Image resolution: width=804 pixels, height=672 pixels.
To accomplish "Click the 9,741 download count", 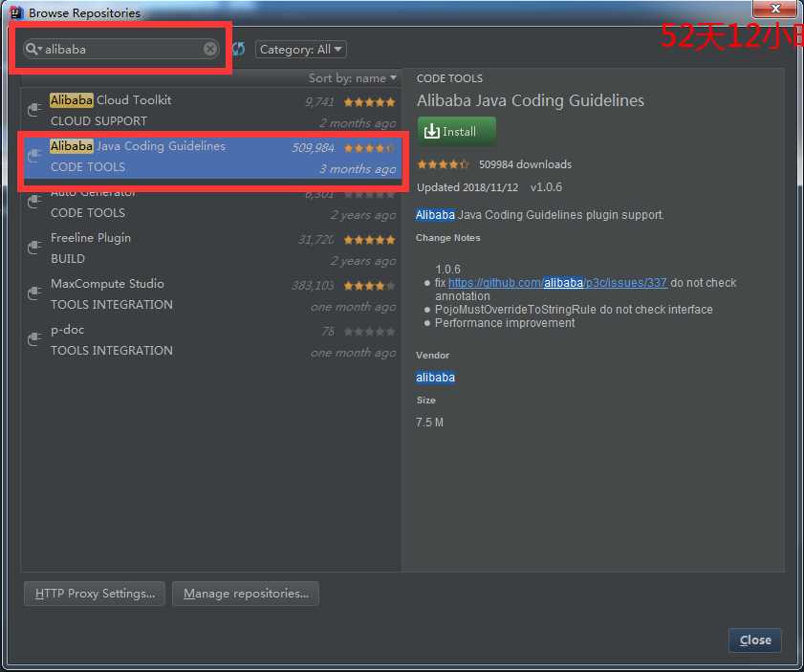I will point(319,102).
